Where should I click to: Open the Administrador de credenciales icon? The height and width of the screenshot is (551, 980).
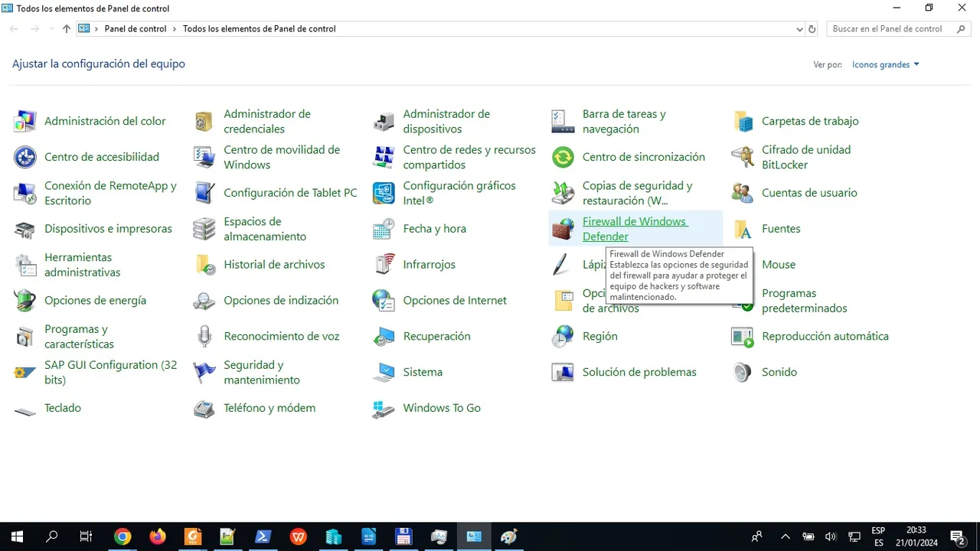tap(204, 121)
